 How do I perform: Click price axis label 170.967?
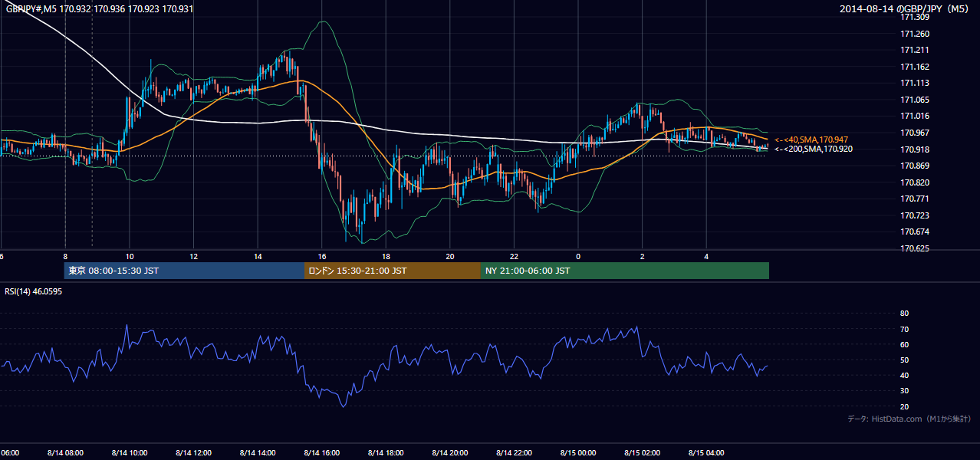[x=915, y=133]
